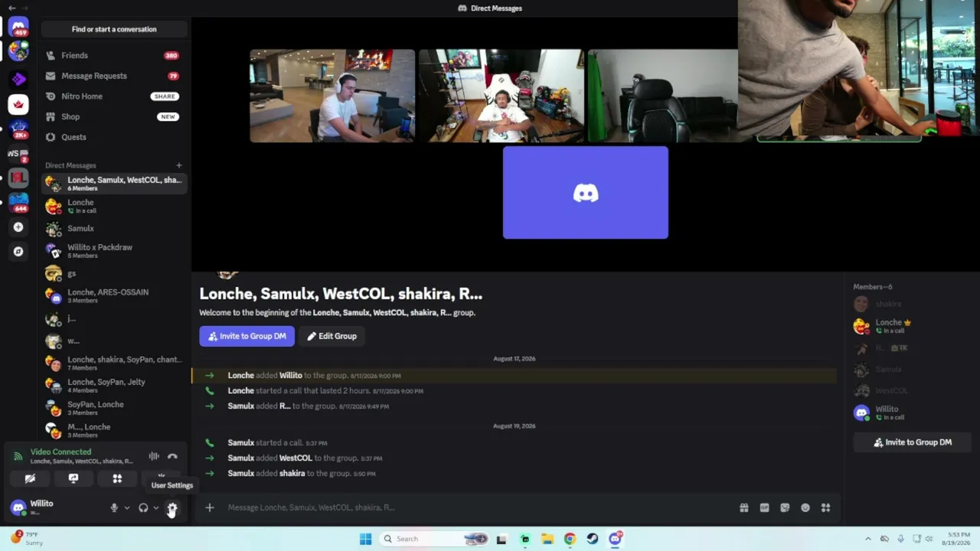Share your screen in the call

(73, 478)
